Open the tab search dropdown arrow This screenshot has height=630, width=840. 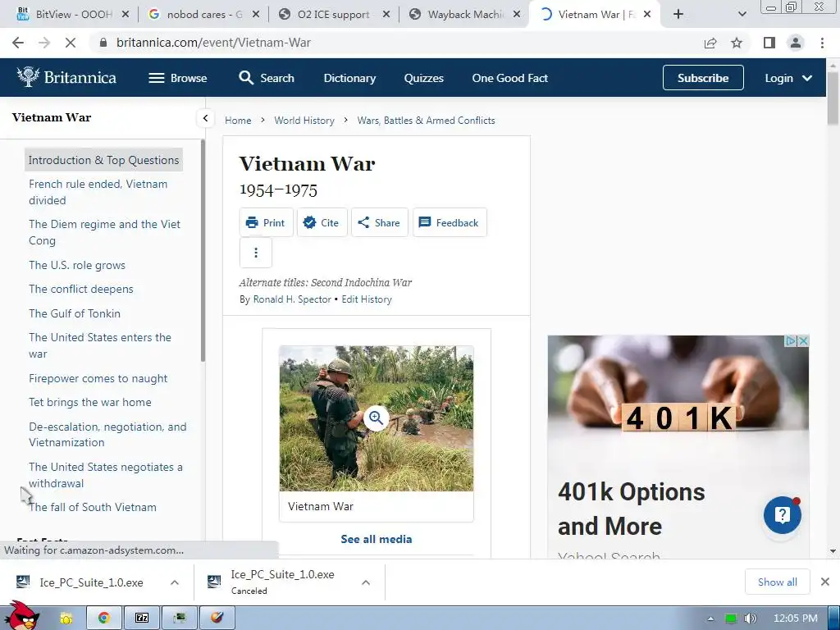(x=742, y=15)
